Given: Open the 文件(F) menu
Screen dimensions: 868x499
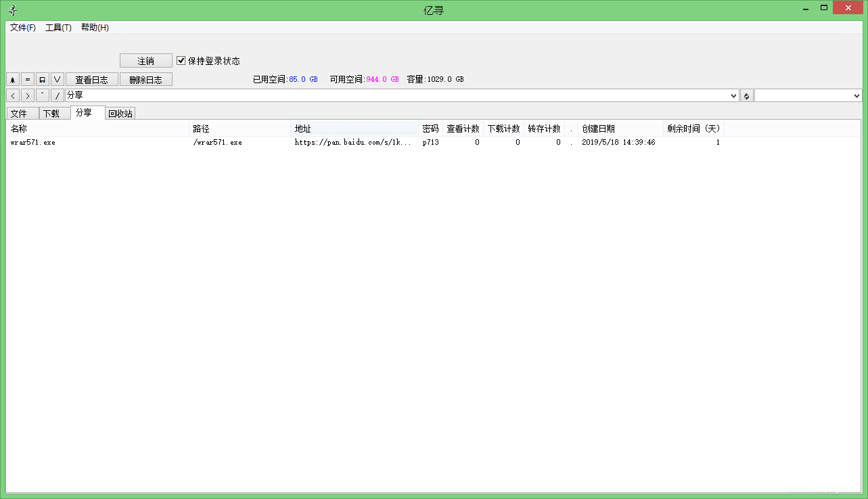Looking at the screenshot, I should tap(23, 28).
